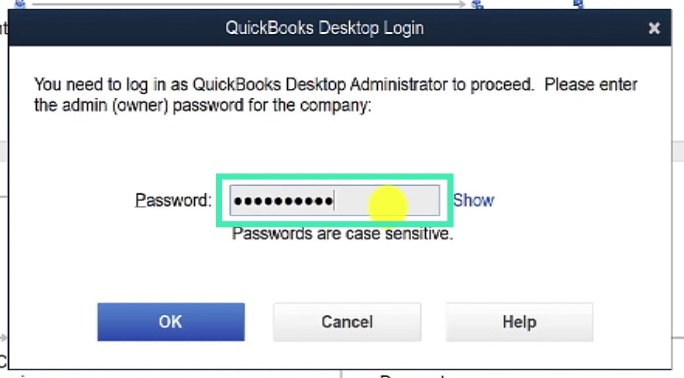Click the administrator instruction text
The width and height of the screenshot is (684, 378).
(336, 95)
